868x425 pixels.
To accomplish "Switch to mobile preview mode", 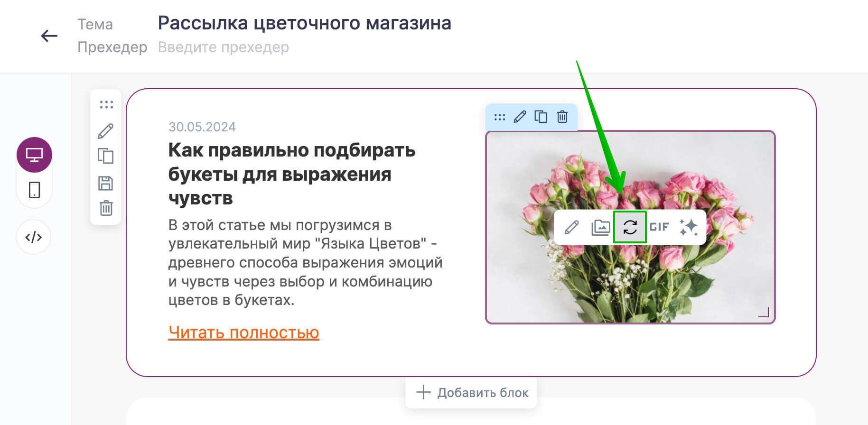I will [34, 190].
